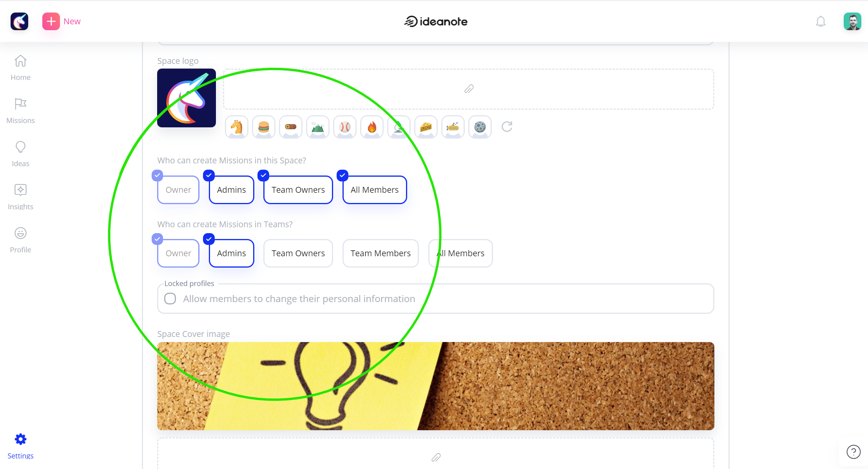Click the ideanote logo
Image resolution: width=868 pixels, height=469 pixels.
coord(436,21)
